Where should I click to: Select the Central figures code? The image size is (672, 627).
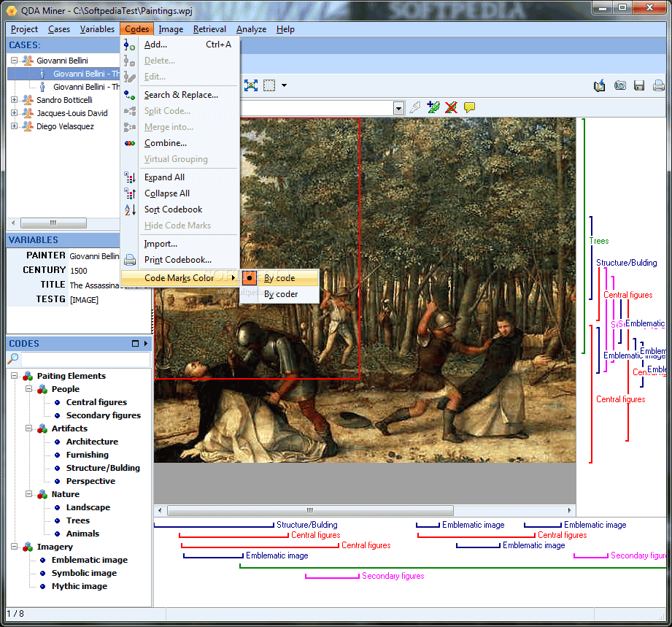pos(96,402)
